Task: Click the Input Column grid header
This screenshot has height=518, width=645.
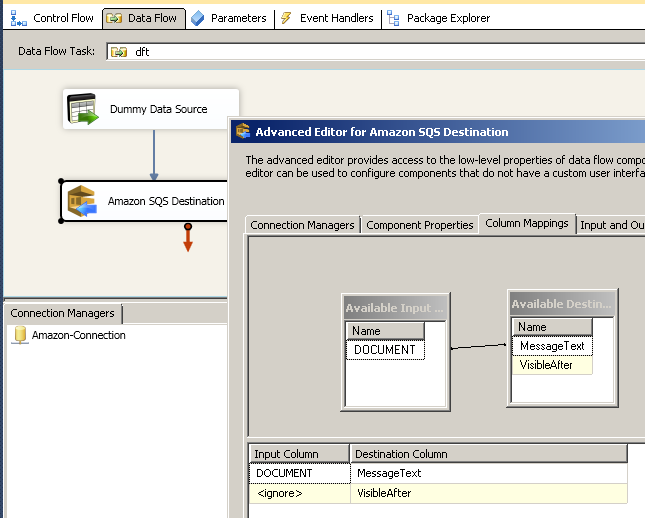Action: click(x=298, y=454)
